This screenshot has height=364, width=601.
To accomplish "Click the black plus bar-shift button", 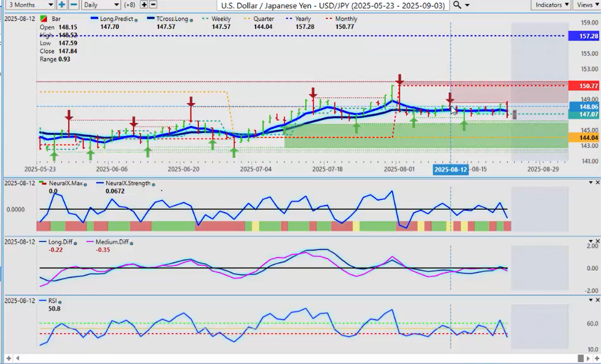I will click(x=143, y=5).
